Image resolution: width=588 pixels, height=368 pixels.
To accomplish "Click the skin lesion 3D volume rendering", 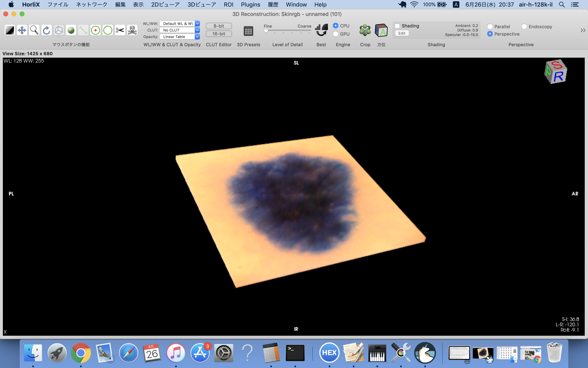I will click(x=301, y=211).
